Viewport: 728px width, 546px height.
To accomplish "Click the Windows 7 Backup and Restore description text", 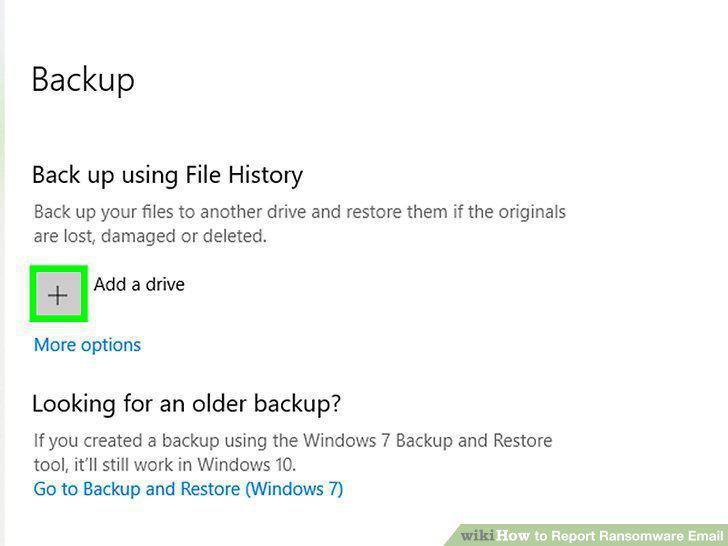I will 293,452.
